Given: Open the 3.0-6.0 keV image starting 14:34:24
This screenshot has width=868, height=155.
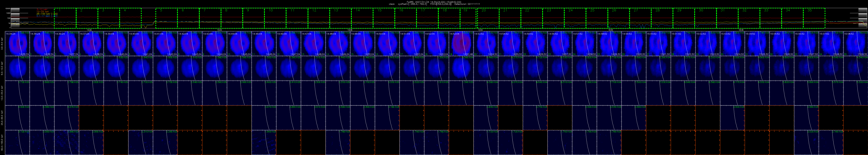Looking at the screenshot, I should point(17,44).
